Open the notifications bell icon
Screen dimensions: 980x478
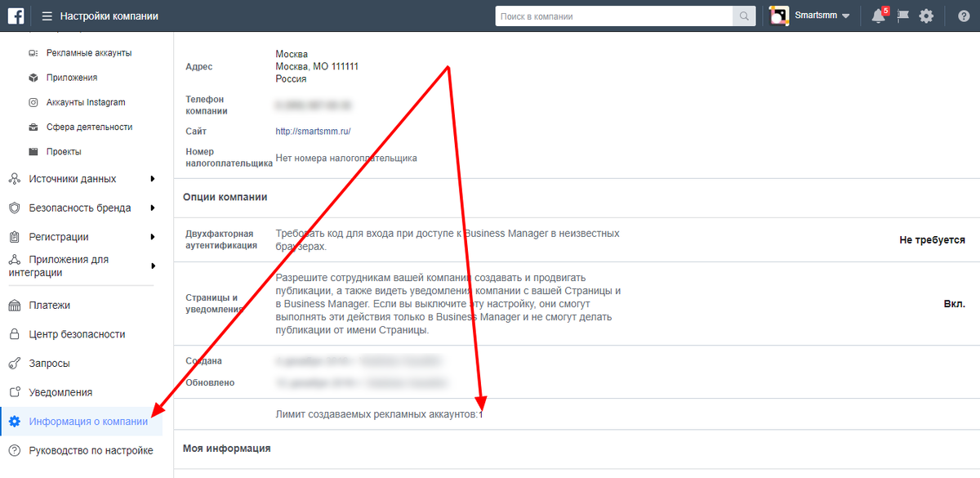click(x=879, y=16)
